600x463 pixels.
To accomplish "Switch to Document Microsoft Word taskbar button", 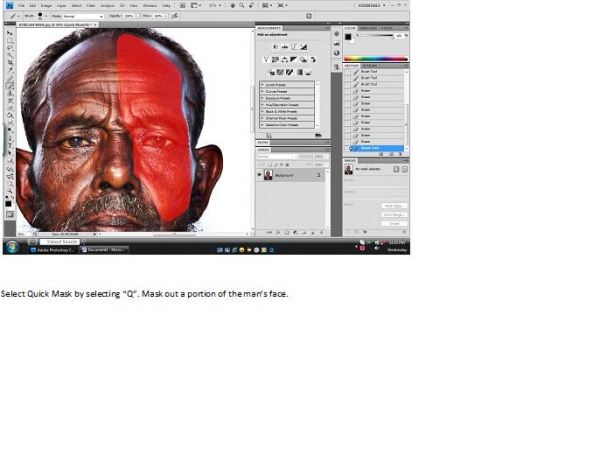I will 104,250.
